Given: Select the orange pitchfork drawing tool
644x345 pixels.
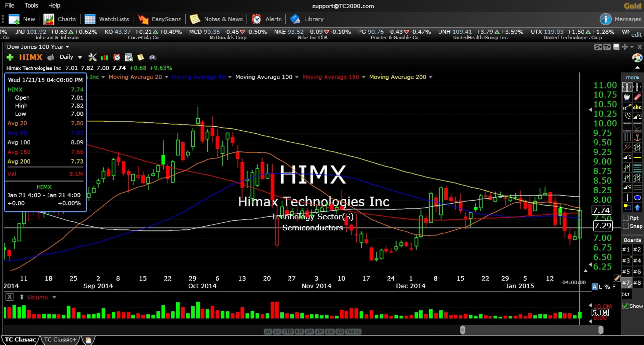Looking at the screenshot, I should (627, 147).
